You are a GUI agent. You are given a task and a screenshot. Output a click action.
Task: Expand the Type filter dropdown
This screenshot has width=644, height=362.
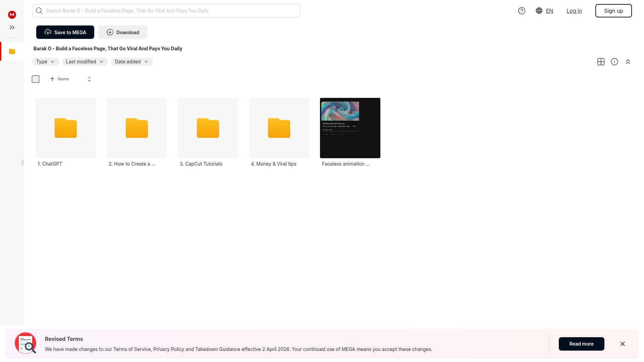click(45, 62)
